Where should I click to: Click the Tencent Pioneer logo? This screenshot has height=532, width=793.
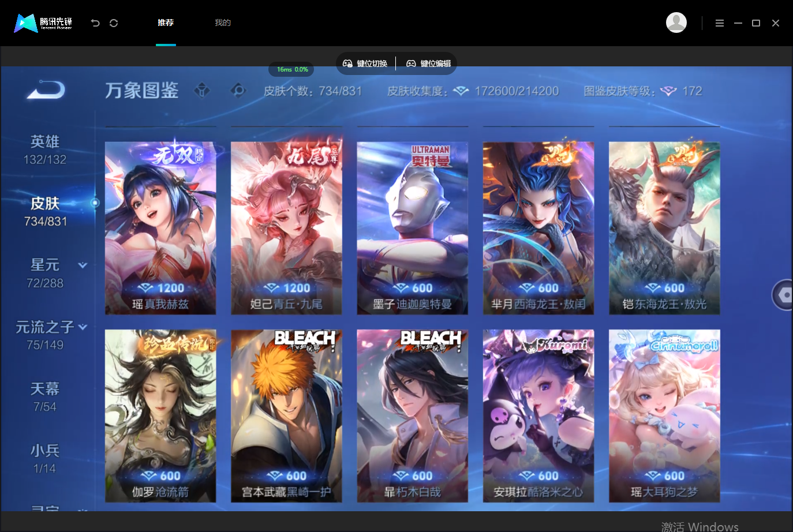[x=43, y=23]
